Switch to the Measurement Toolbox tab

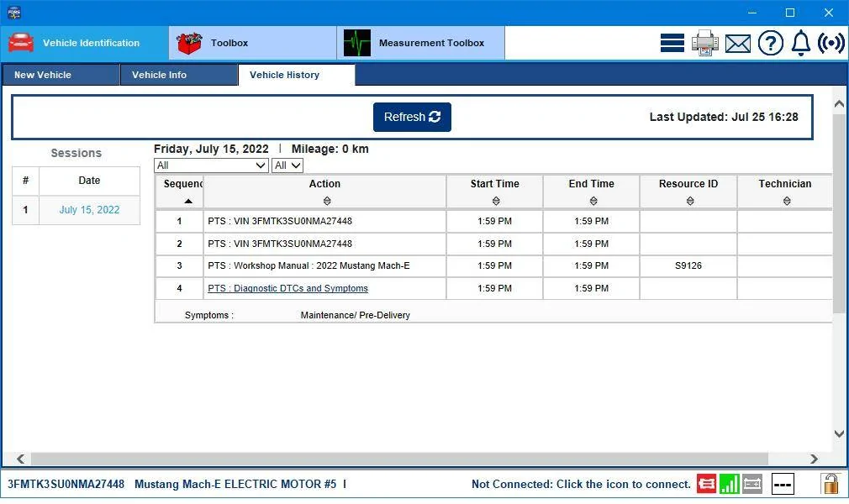point(420,43)
